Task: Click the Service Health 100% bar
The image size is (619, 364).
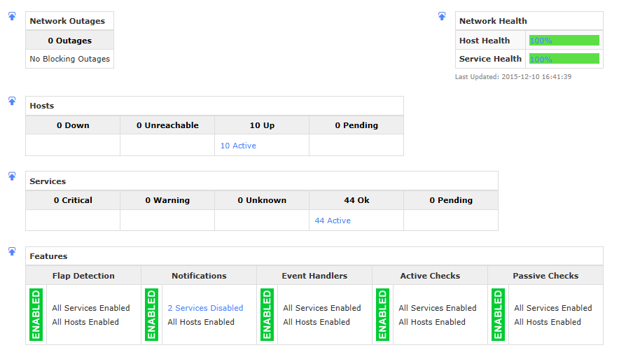Action: tap(564, 59)
